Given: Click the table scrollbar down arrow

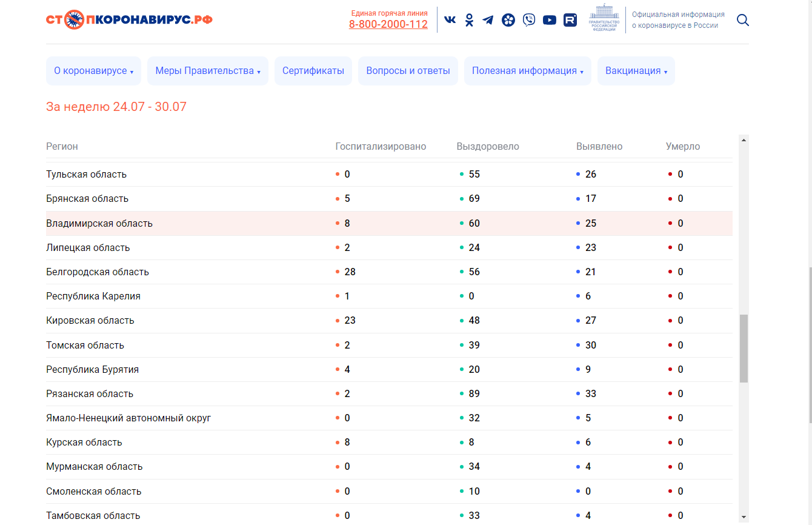Looking at the screenshot, I should [744, 517].
